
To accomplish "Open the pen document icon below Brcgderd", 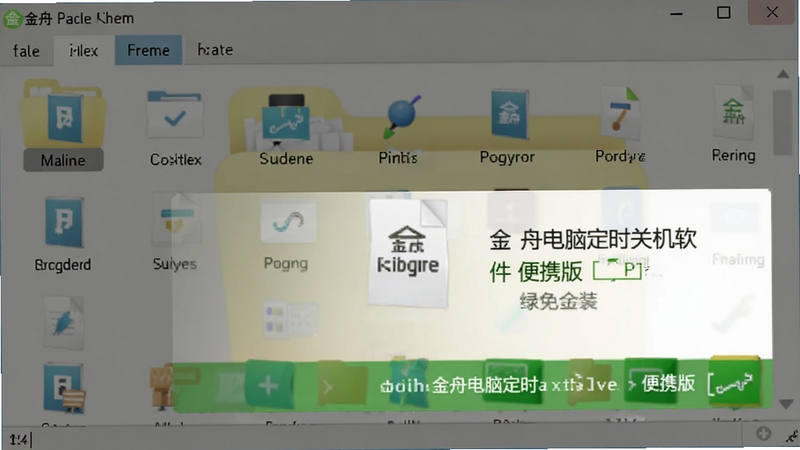I will click(63, 323).
